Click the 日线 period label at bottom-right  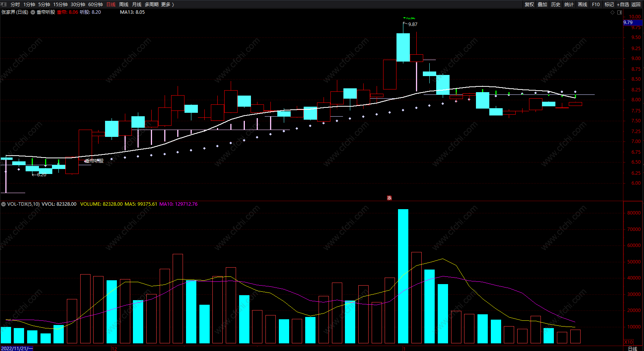[633, 348]
